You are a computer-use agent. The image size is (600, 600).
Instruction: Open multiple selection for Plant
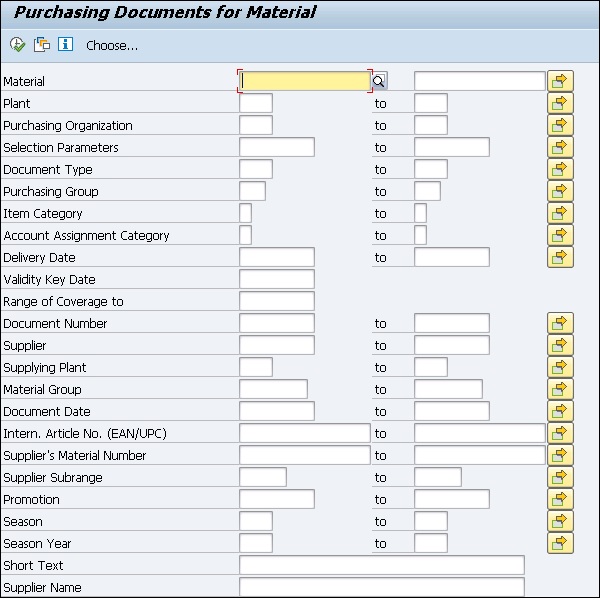560,103
